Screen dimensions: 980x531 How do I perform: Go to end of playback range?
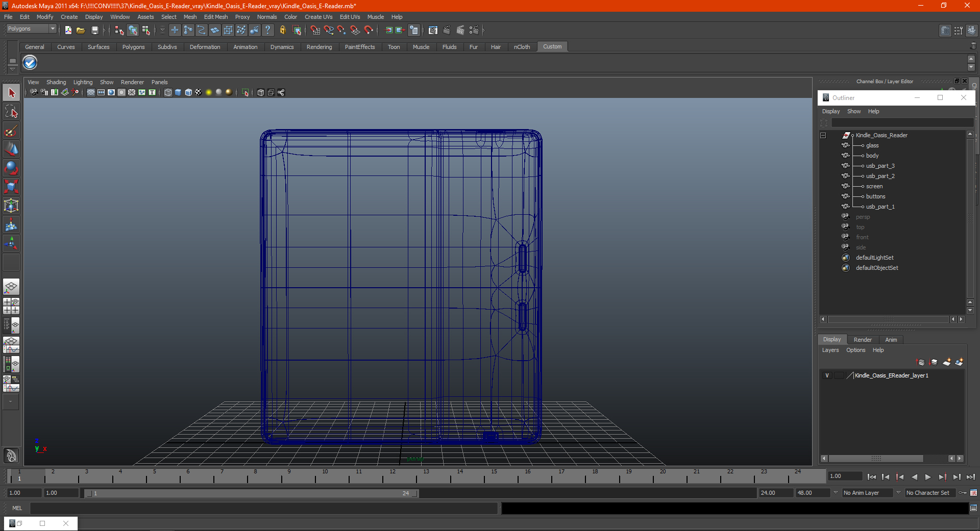(970, 477)
